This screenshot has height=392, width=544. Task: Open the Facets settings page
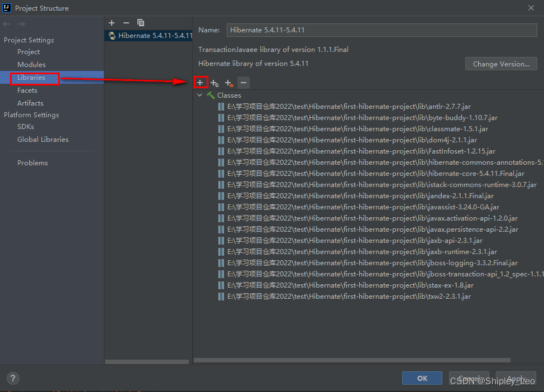coord(27,90)
